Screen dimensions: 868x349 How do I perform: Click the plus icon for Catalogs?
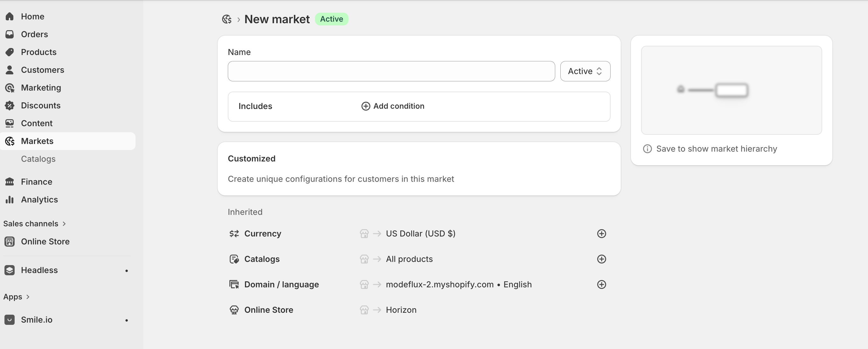(x=601, y=259)
